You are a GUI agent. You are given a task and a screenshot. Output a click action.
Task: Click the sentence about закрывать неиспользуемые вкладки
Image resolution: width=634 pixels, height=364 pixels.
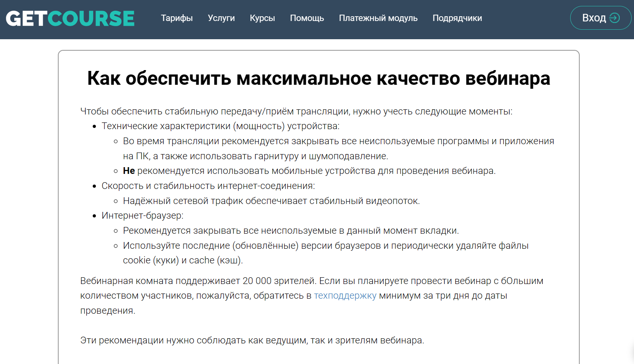pyautogui.click(x=291, y=231)
